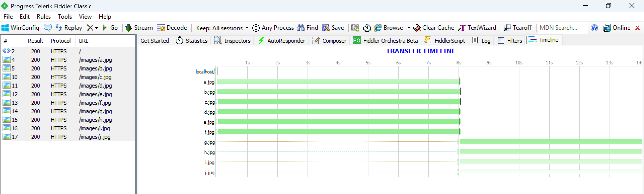Replay the selected sessions

[69, 28]
